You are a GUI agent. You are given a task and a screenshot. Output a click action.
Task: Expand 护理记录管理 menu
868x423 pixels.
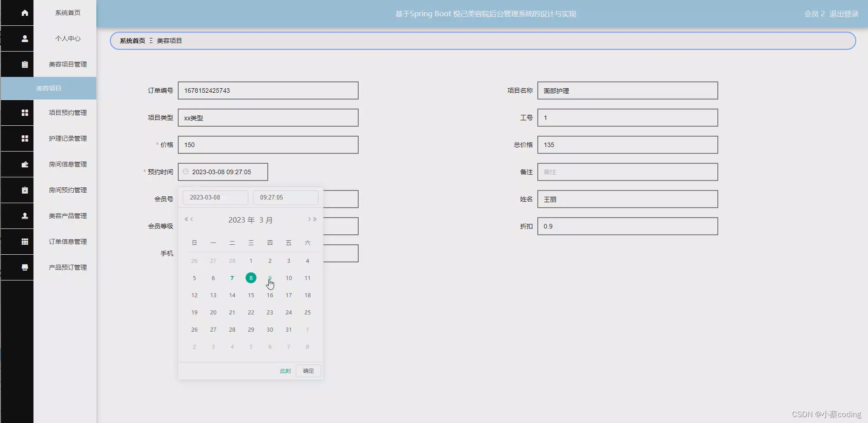68,138
